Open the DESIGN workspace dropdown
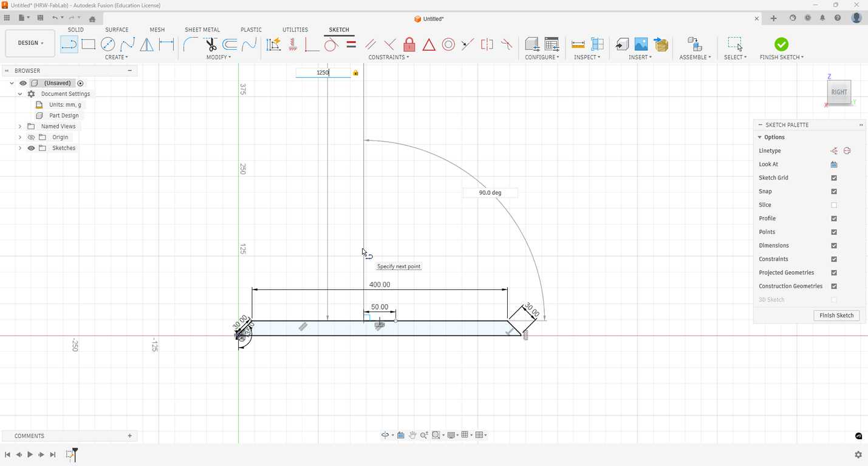 [x=30, y=43]
